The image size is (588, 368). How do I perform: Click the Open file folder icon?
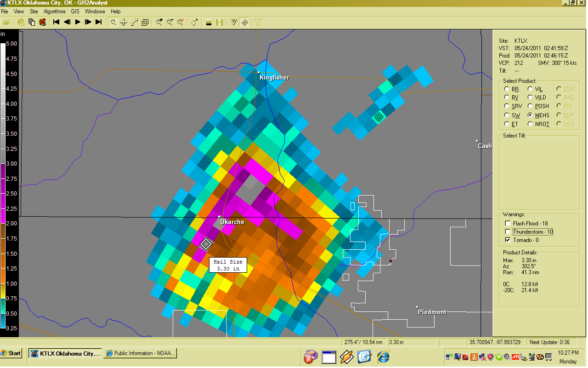click(6, 22)
